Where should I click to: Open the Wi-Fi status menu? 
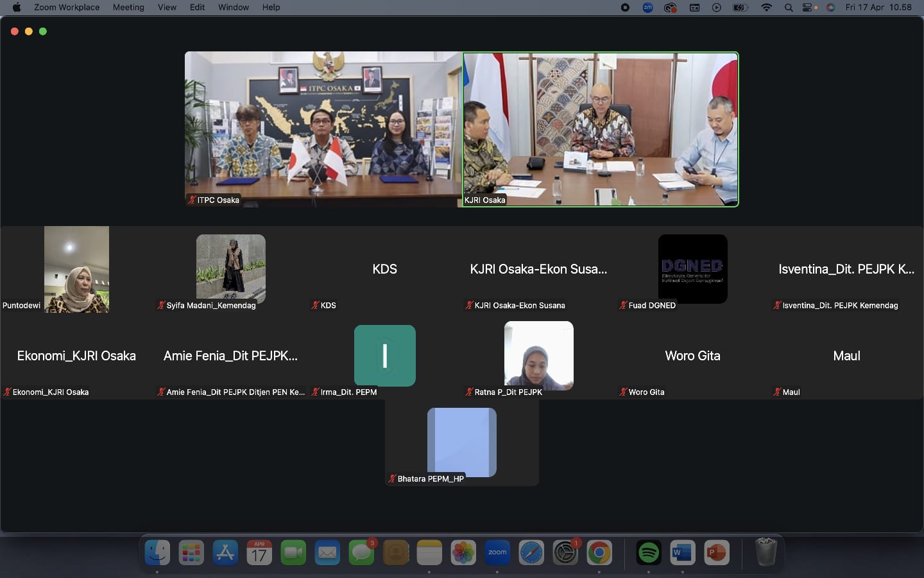click(x=766, y=8)
